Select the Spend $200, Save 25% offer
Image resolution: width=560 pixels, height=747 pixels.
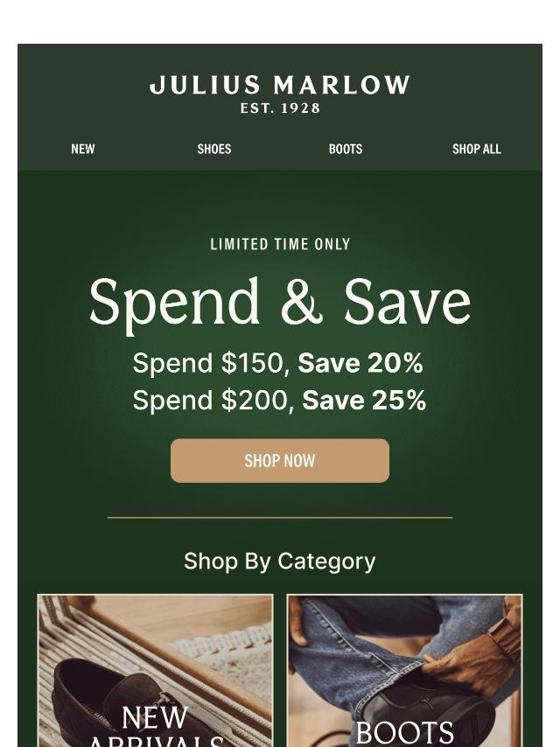coord(279,400)
